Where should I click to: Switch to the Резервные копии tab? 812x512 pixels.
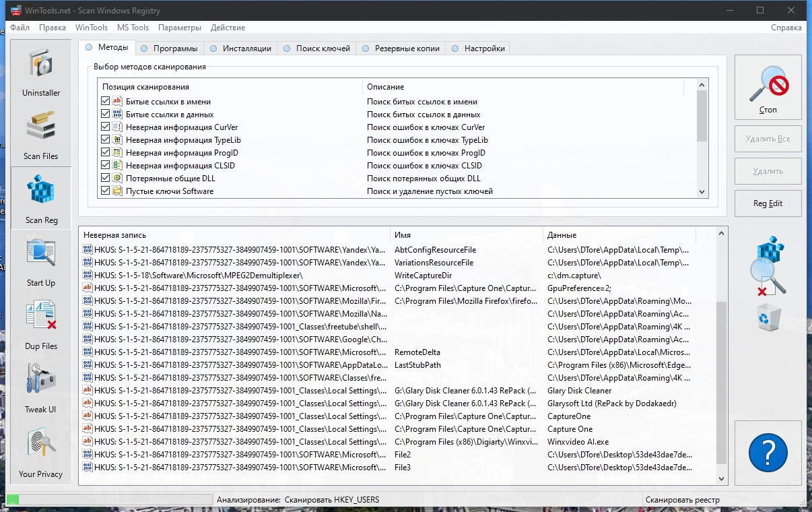pos(402,49)
